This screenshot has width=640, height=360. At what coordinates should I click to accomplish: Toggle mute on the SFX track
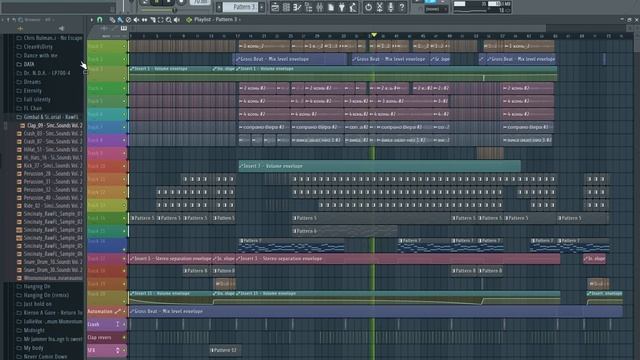coord(124,350)
